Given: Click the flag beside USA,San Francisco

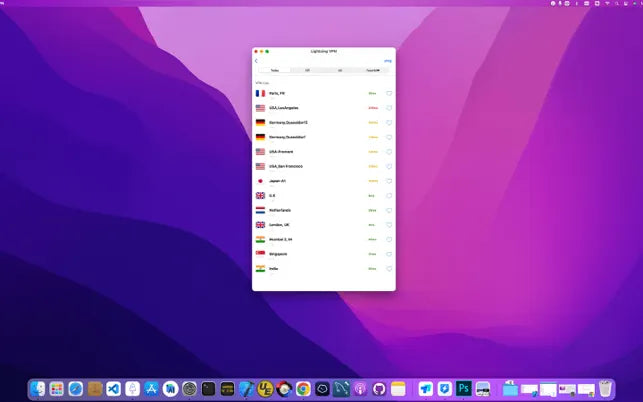Looking at the screenshot, I should coord(260,167).
